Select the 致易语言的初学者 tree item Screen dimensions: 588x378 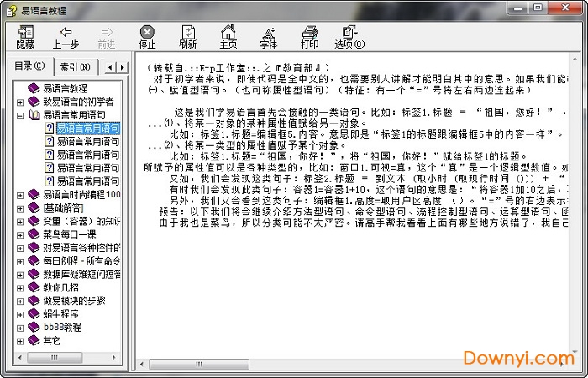[78, 102]
